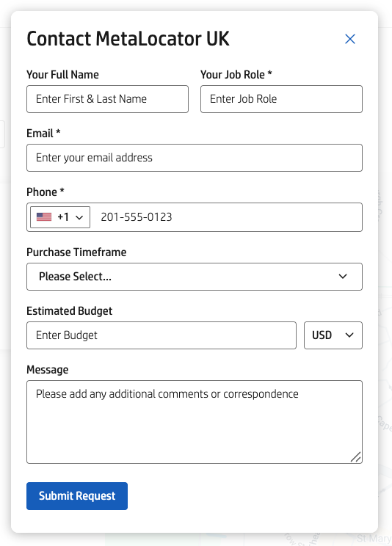The width and height of the screenshot is (392, 546).
Task: Select the email address input box
Action: click(x=195, y=158)
